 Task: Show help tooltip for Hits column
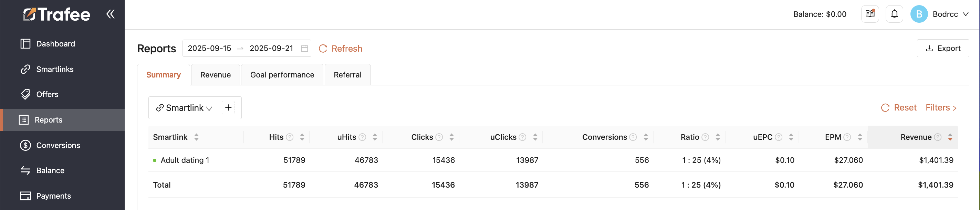[290, 137]
